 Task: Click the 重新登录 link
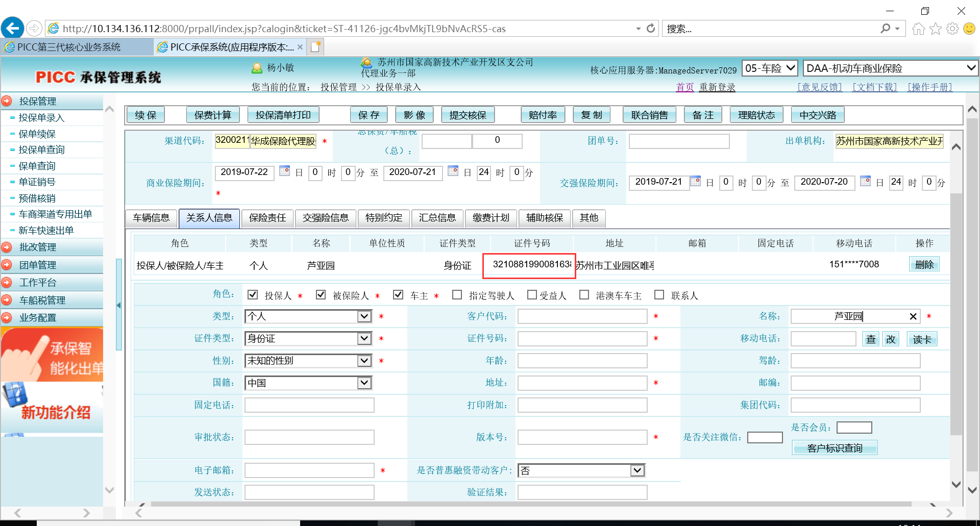click(717, 87)
